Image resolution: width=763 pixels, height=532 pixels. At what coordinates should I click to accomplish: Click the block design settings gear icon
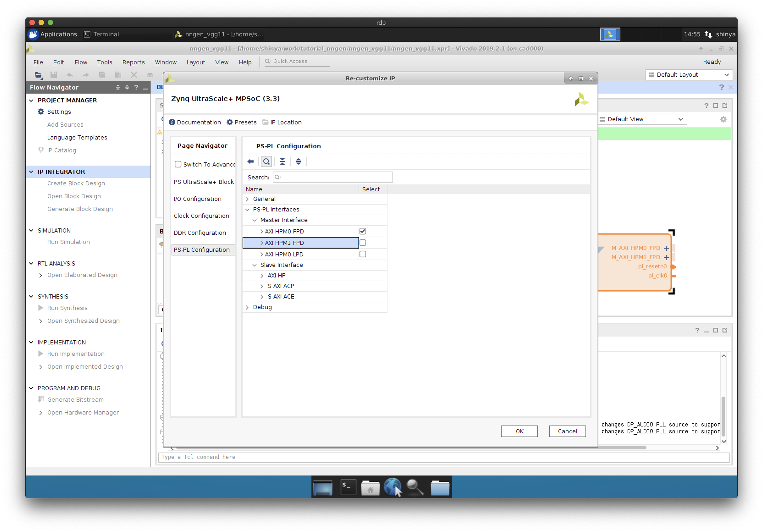[723, 119]
